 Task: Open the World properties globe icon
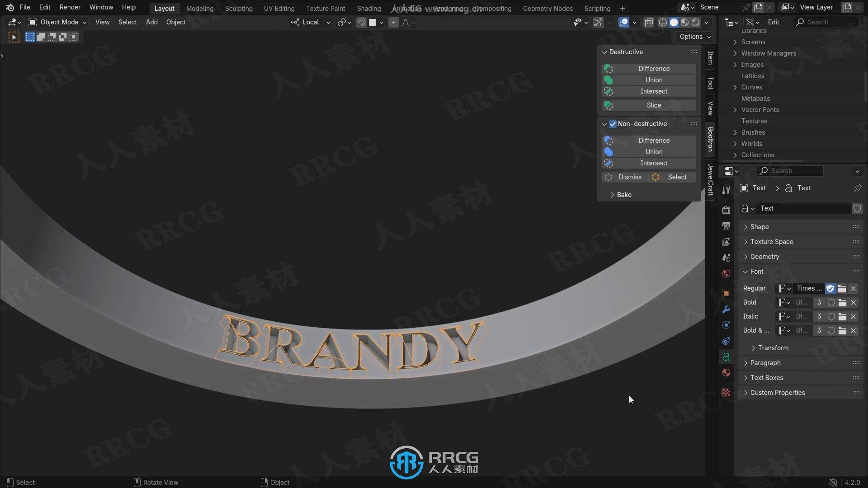click(x=726, y=274)
